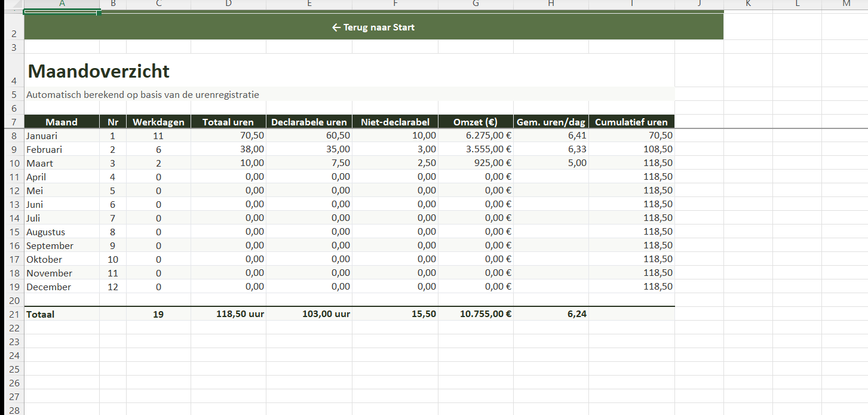
Task: Select the 'Declarabele uren' header cell
Action: pyautogui.click(x=309, y=122)
